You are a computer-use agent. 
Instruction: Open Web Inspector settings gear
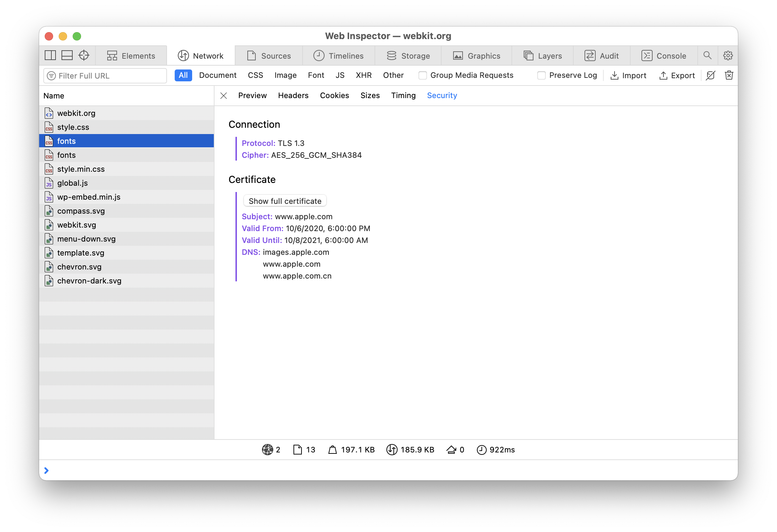click(x=728, y=55)
